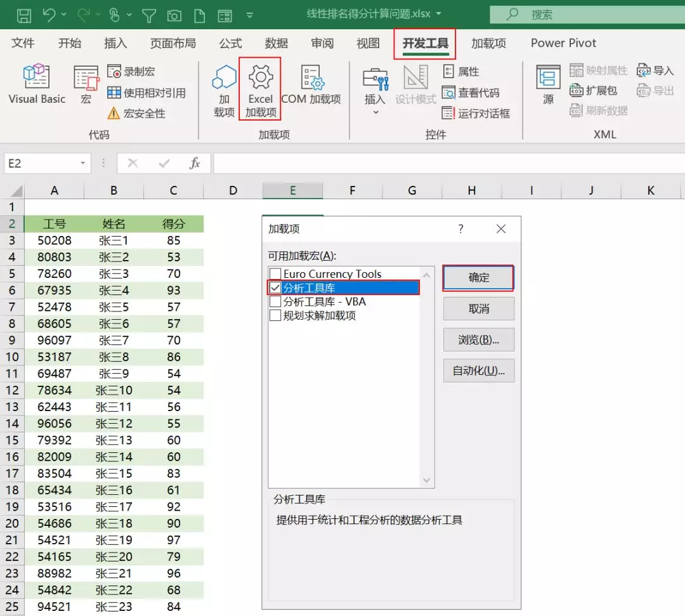Open Visual Basic editor
The image size is (685, 616).
pyautogui.click(x=37, y=84)
